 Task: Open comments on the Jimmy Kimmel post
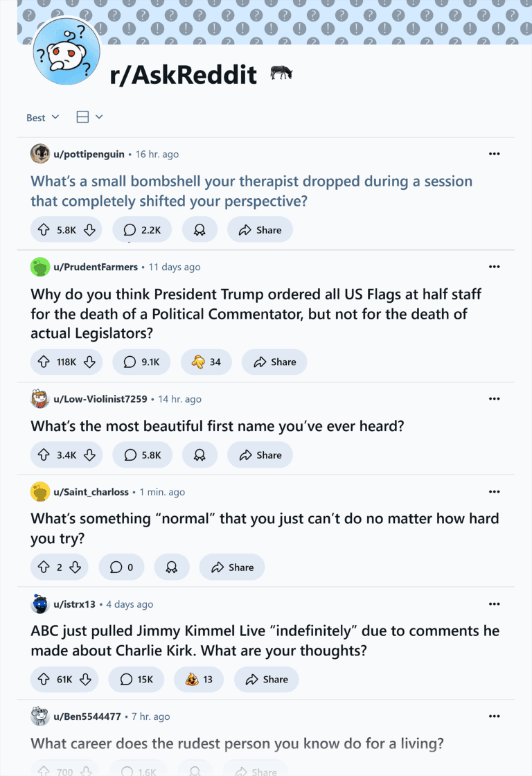tap(136, 679)
